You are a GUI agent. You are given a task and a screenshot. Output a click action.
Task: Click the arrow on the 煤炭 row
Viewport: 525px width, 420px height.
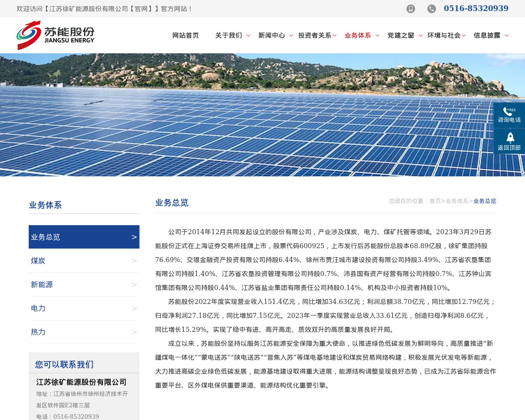134,261
